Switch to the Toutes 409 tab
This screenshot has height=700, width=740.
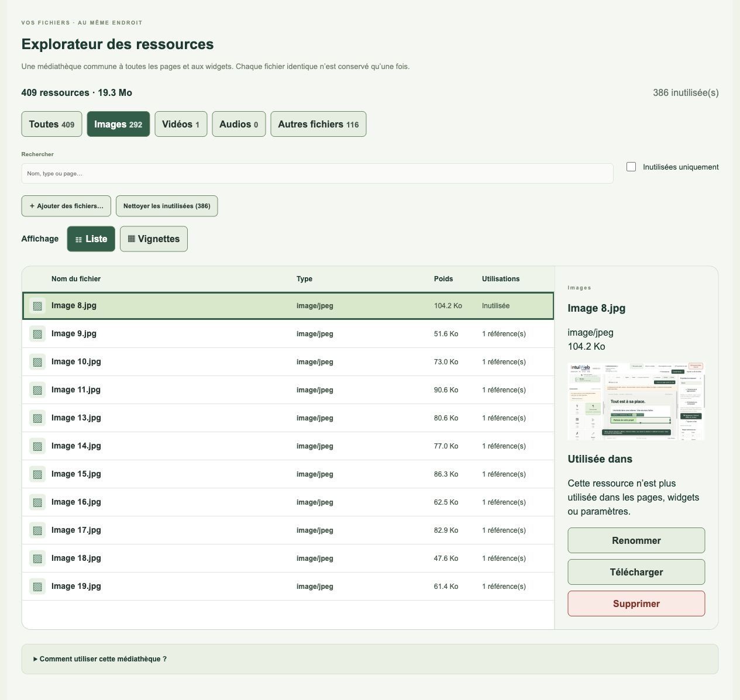[x=51, y=124]
